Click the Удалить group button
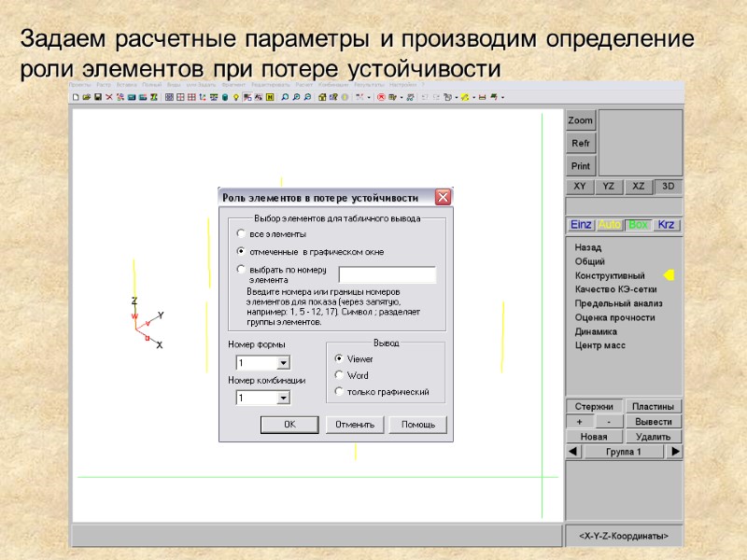747x560 pixels. [x=653, y=436]
